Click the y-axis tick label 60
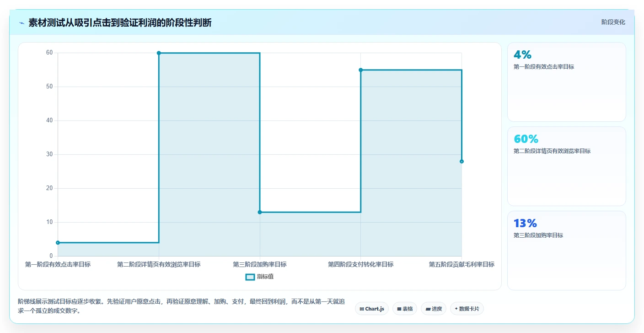This screenshot has height=333, width=644. [x=49, y=53]
